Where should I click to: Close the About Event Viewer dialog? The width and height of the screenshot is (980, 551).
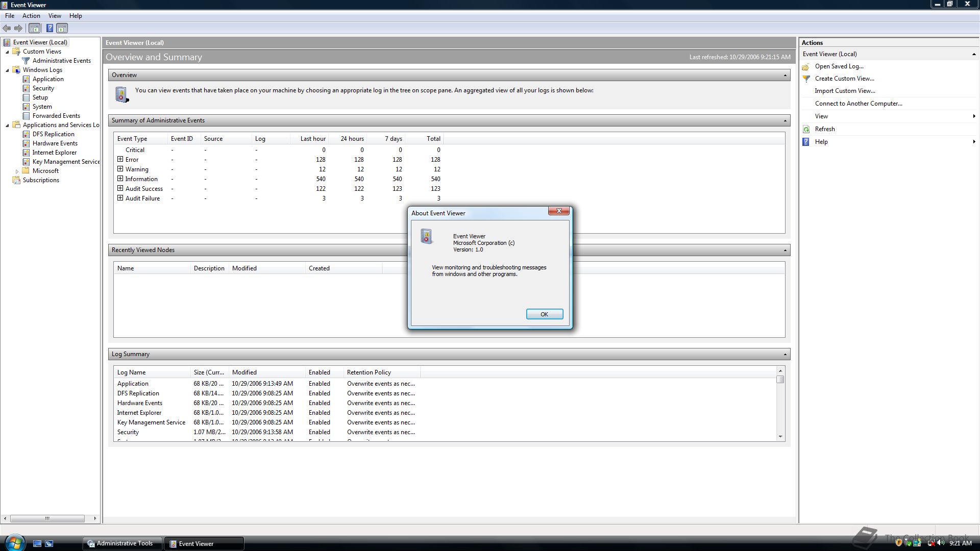point(559,211)
